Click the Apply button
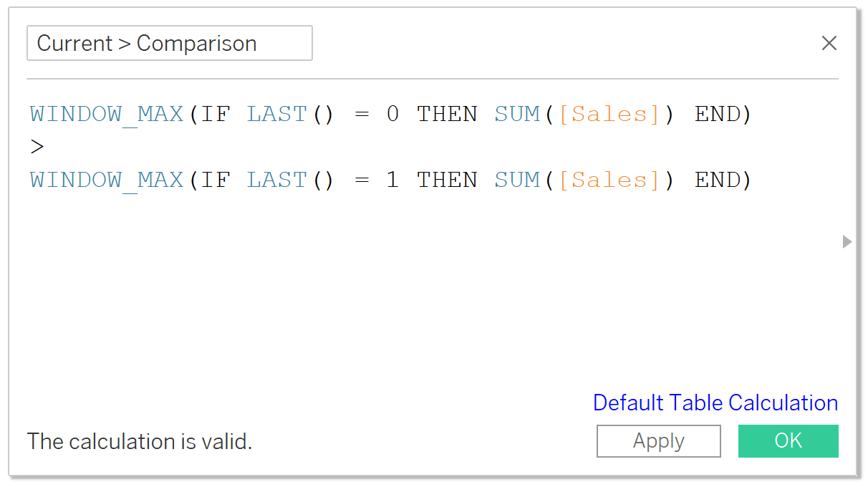The height and width of the screenshot is (487, 868). pos(658,440)
